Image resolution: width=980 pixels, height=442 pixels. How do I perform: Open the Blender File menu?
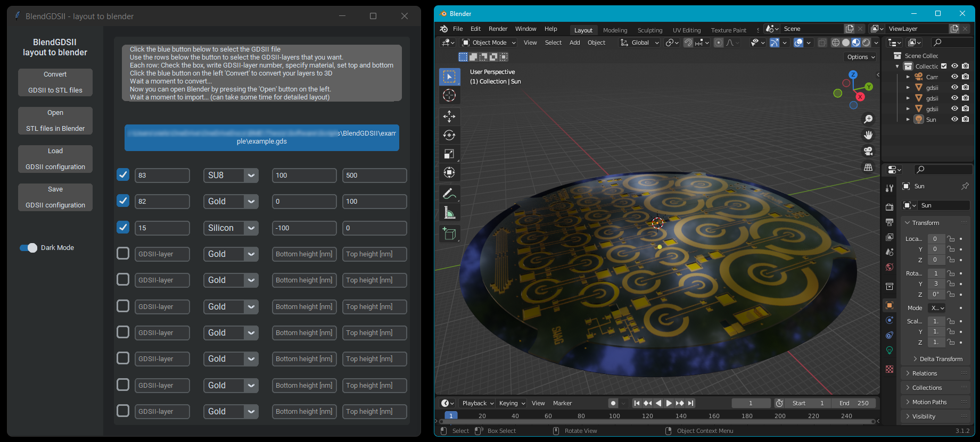(458, 29)
